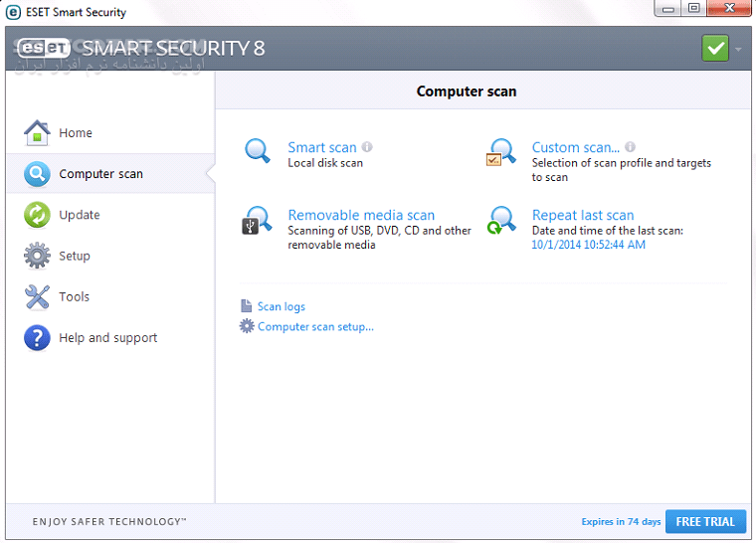This screenshot has width=756, height=543.
Task: Open Computer scan setup... link
Action: point(315,326)
